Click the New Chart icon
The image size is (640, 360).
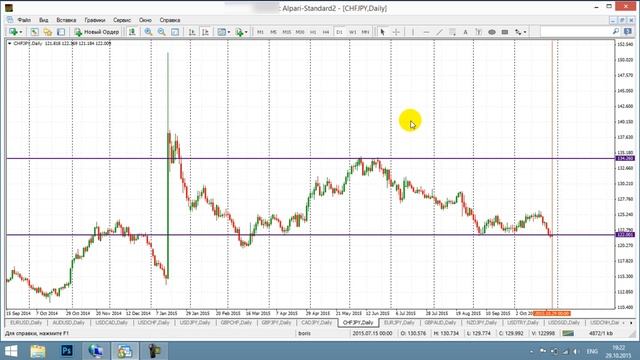coord(13,32)
